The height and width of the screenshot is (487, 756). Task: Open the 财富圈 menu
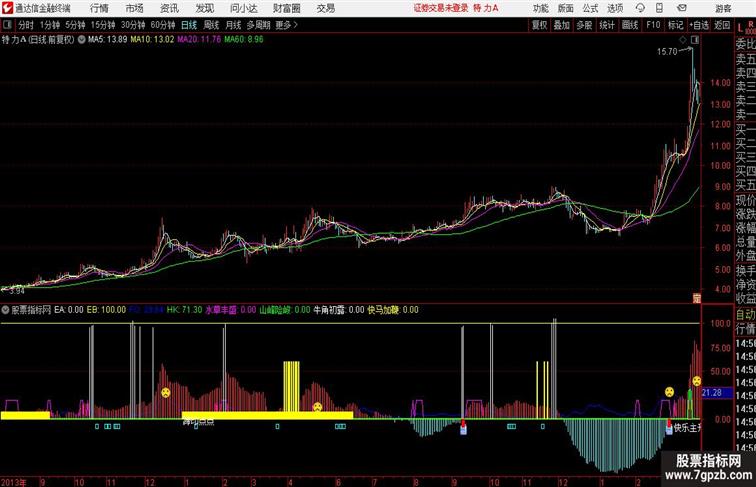[x=286, y=8]
